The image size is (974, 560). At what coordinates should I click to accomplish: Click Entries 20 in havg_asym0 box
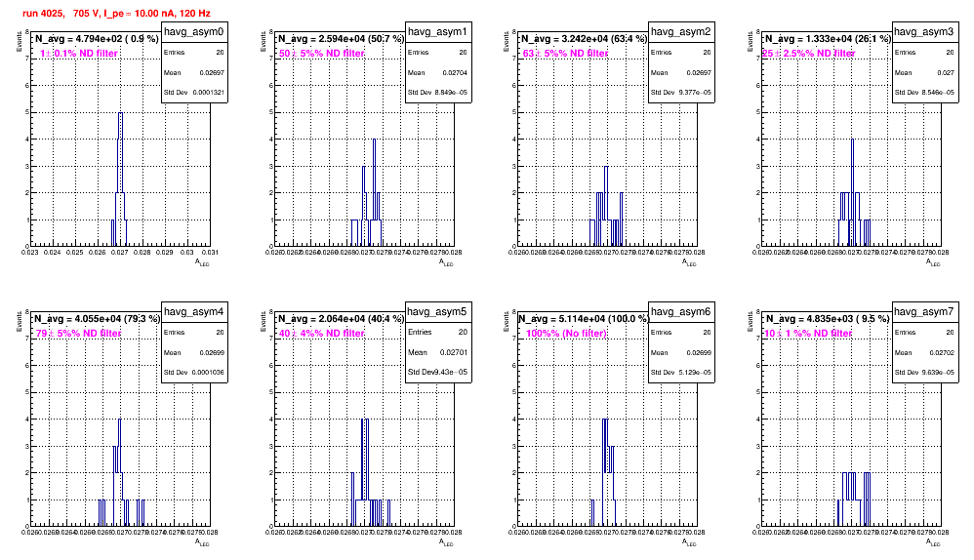(x=194, y=53)
